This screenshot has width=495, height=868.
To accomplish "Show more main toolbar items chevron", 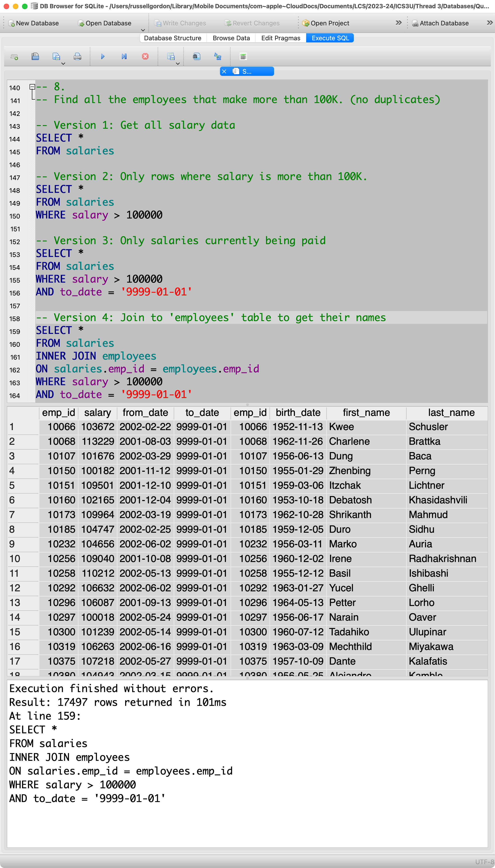I will click(399, 23).
